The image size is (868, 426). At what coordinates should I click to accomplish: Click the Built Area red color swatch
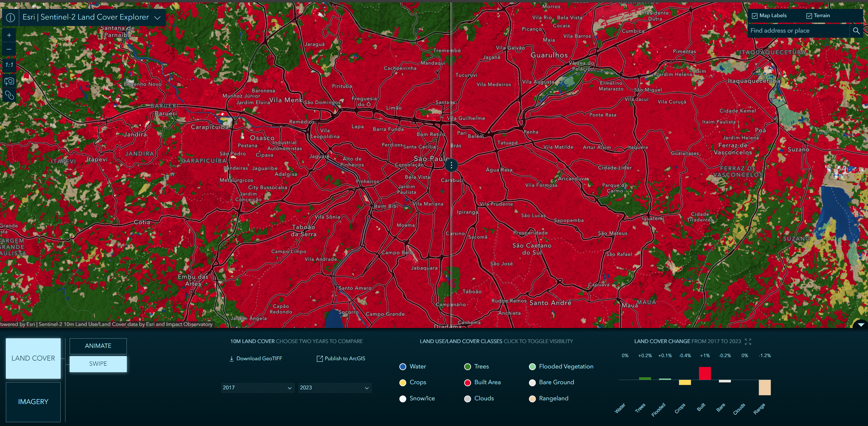pos(468,382)
